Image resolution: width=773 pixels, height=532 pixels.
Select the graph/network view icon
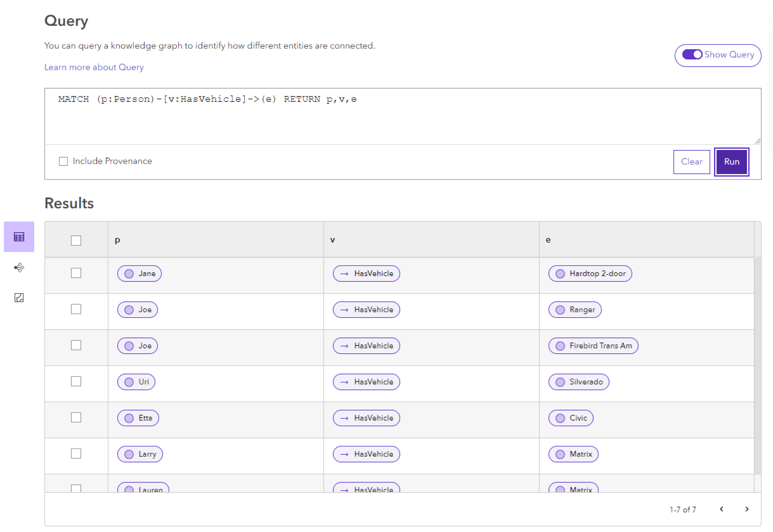pyautogui.click(x=19, y=268)
